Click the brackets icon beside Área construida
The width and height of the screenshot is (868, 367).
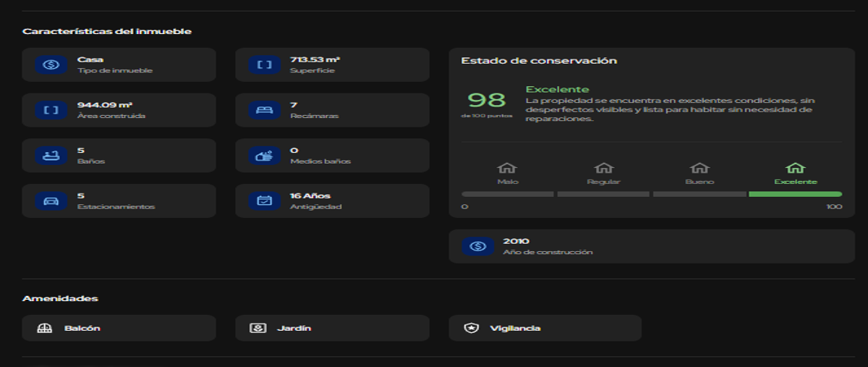pyautogui.click(x=51, y=110)
